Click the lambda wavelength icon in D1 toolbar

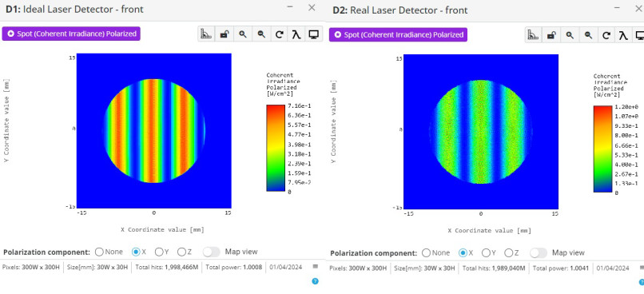tap(296, 34)
